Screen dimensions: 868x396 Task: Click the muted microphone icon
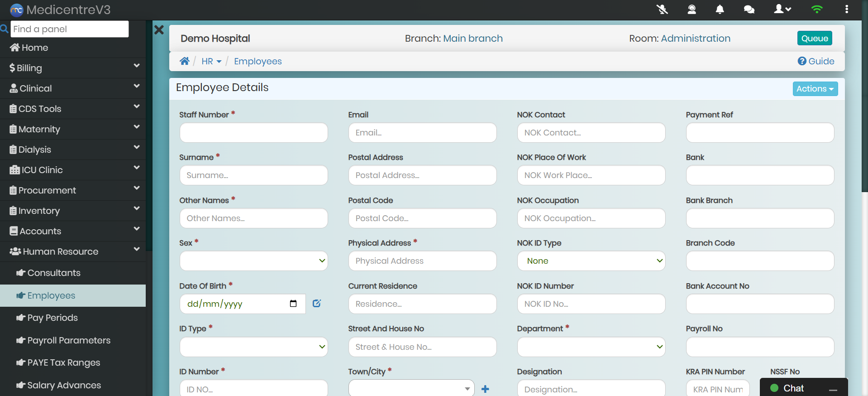pyautogui.click(x=662, y=10)
